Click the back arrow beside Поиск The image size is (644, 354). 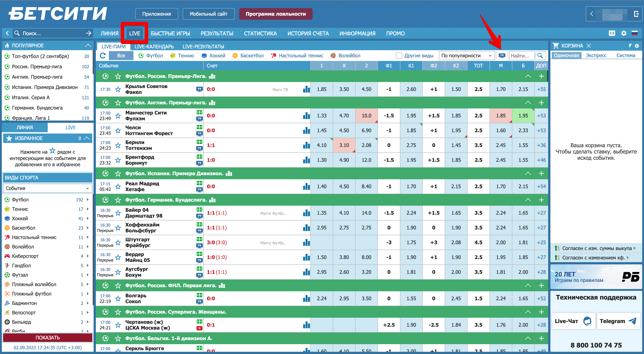(7, 33)
